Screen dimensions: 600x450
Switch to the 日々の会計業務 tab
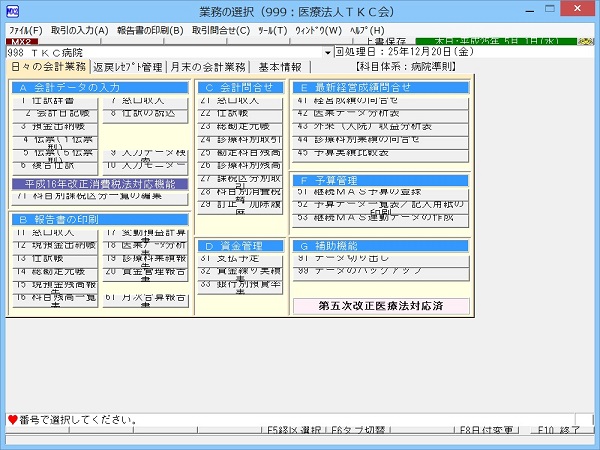point(48,67)
